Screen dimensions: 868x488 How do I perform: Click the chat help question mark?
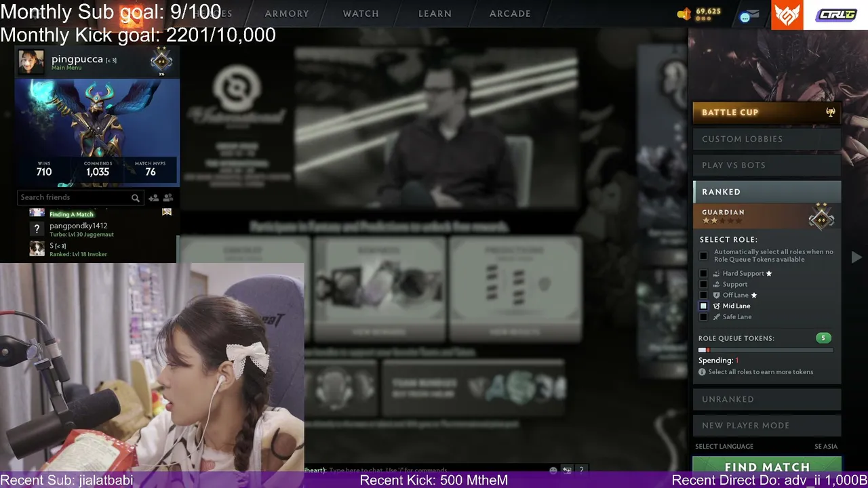[581, 470]
